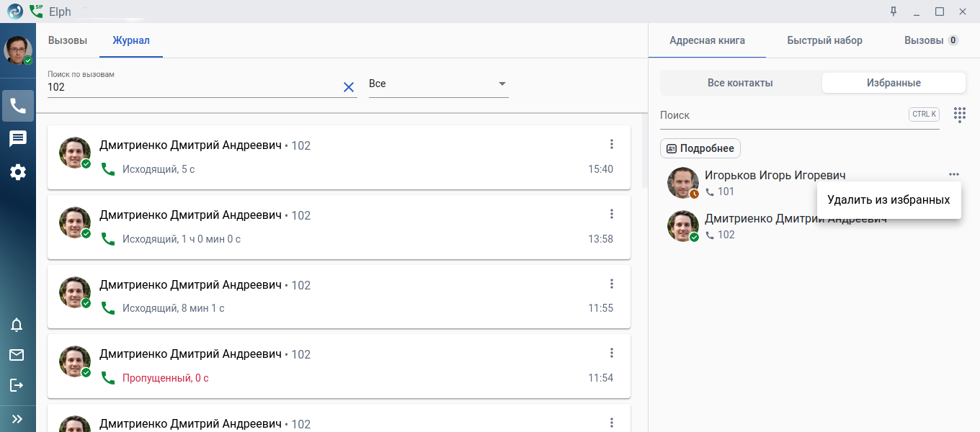Open the dial pad grid icon

point(959,114)
